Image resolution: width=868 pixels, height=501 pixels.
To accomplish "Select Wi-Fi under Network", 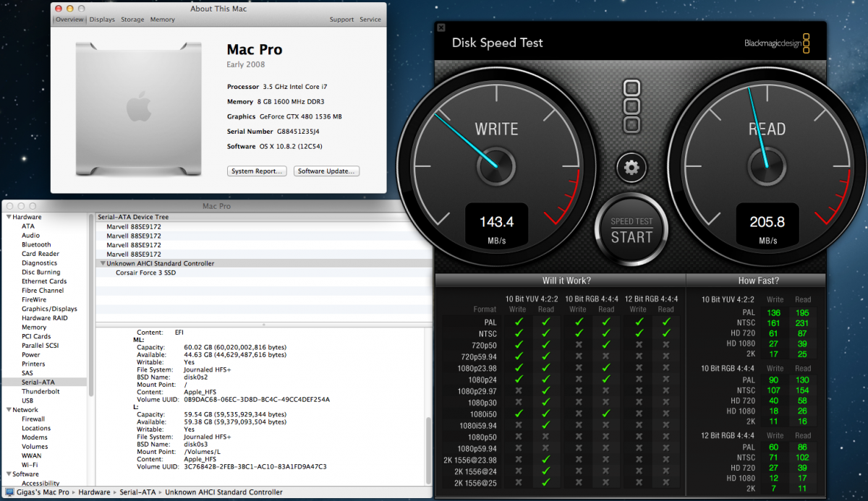I will pos(29,465).
